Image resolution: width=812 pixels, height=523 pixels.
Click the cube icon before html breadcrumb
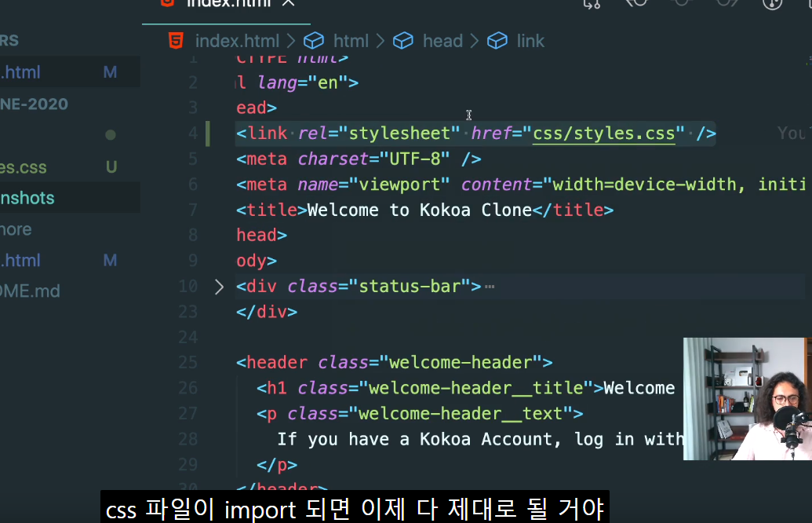point(314,40)
